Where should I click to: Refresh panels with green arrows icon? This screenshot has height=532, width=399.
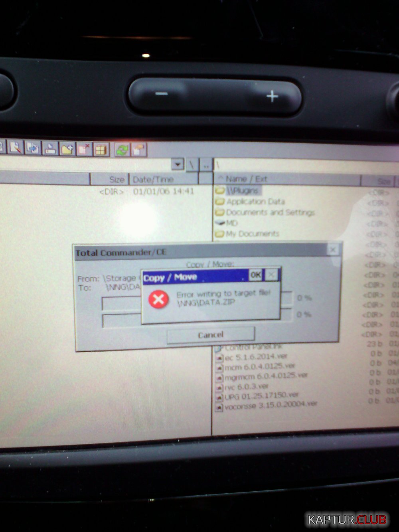[122, 150]
